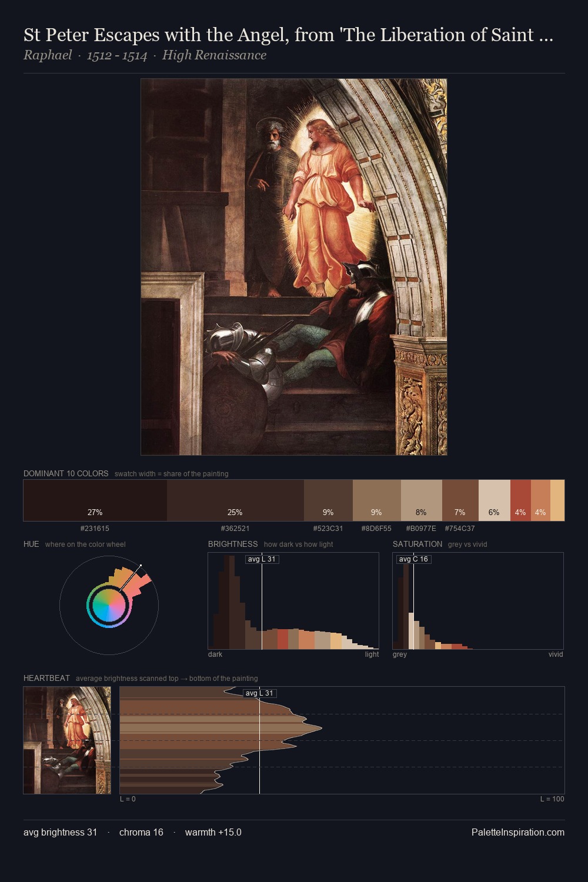This screenshot has height=882, width=588.
Task: Click the hex code #231615
Action: (x=95, y=529)
